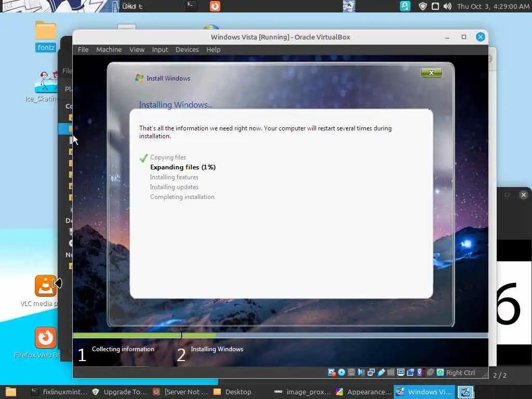Close the background image viewer window
This screenshot has width=532, height=399.
[x=524, y=195]
